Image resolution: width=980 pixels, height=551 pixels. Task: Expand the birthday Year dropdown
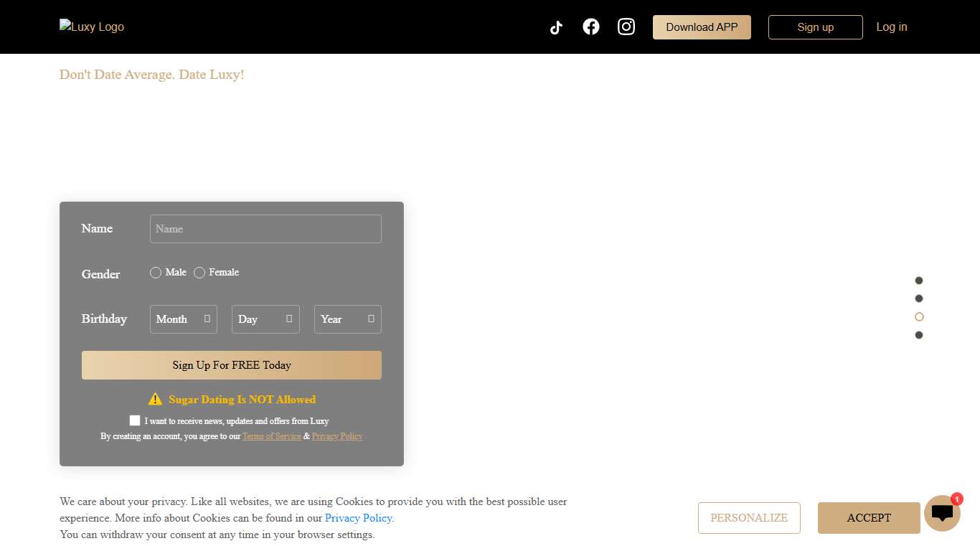[347, 319]
